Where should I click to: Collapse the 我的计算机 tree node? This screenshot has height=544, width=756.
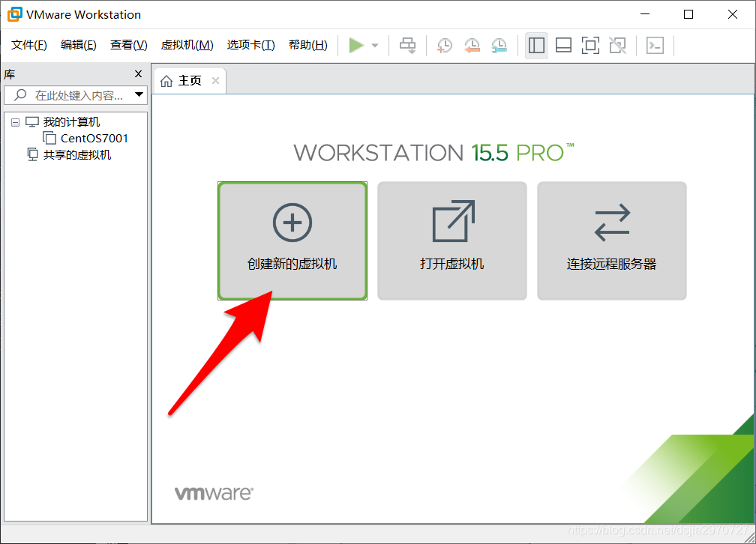pyautogui.click(x=16, y=122)
